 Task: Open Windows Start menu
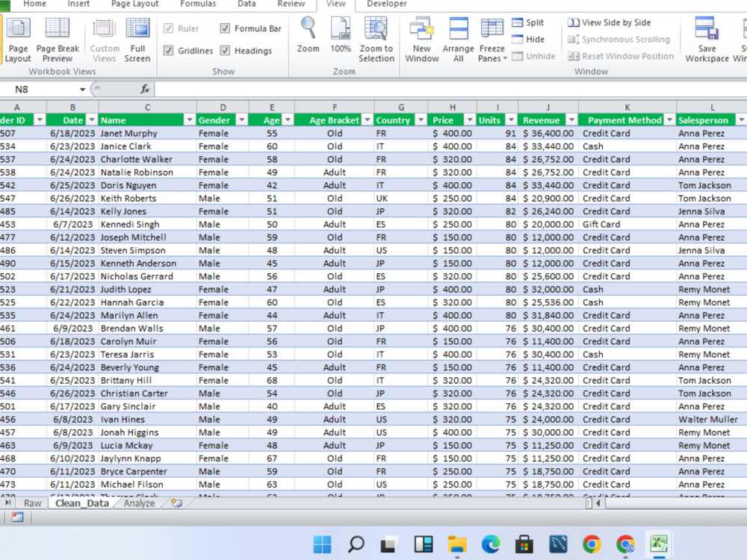pyautogui.click(x=322, y=544)
